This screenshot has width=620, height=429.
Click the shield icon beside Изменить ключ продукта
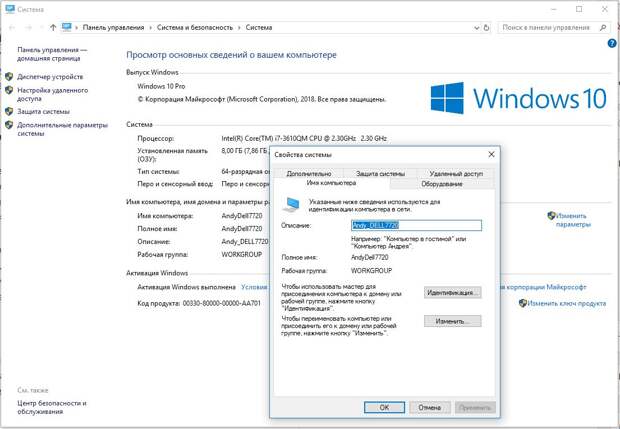coord(523,303)
